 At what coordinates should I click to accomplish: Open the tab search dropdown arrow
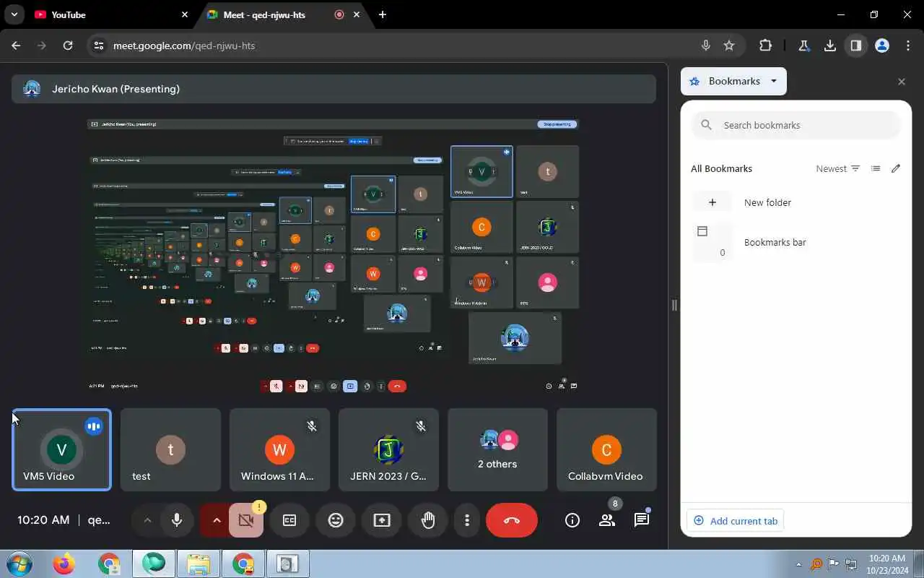(x=14, y=14)
